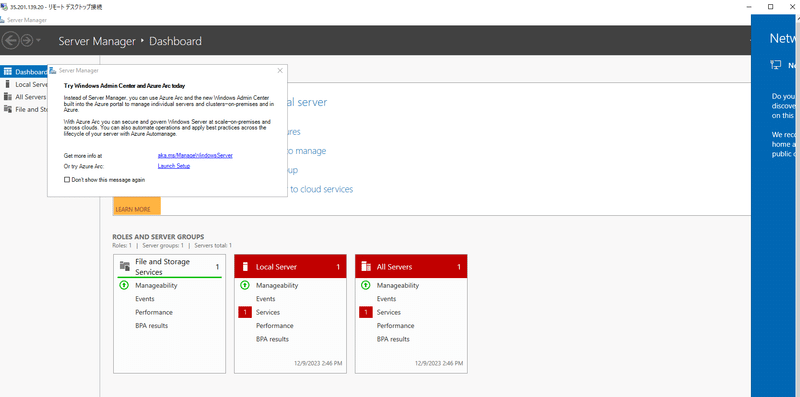The image size is (800, 397).
Task: Click Manageability status icon in File and Storage tile
Action: pos(124,285)
